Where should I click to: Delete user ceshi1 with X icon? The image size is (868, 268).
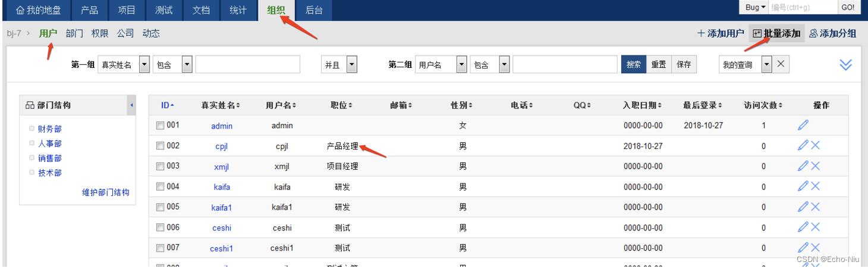815,248
